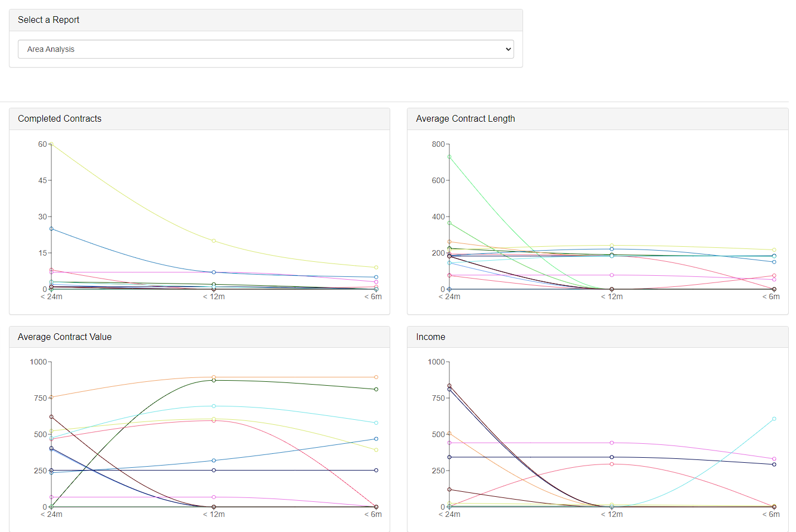Select the yellow <12m point in Completed Contracts

point(214,241)
